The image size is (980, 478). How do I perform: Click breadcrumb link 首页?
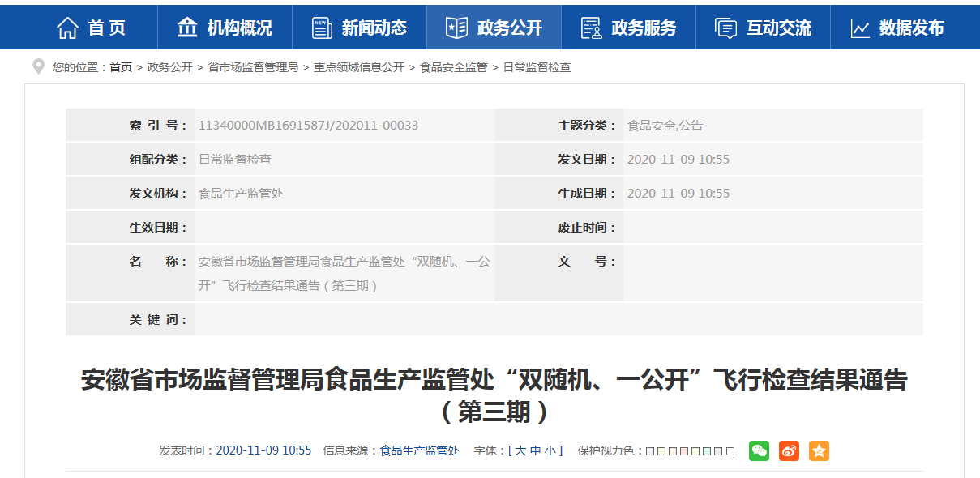pyautogui.click(x=121, y=67)
